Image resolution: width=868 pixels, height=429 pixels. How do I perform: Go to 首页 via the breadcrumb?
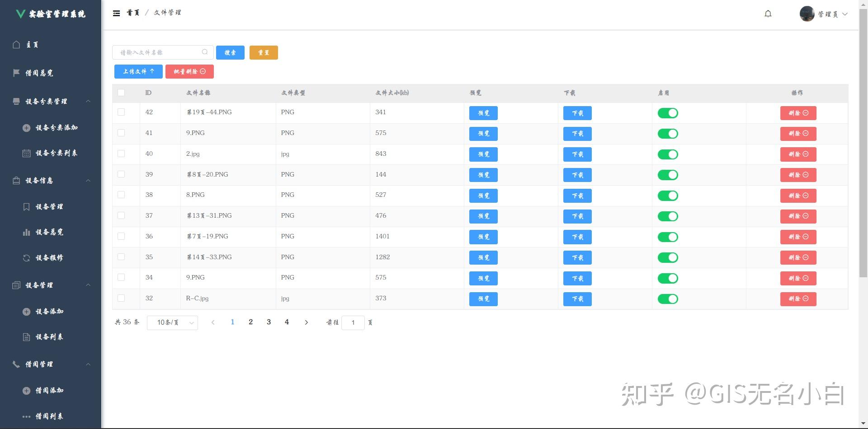(133, 13)
